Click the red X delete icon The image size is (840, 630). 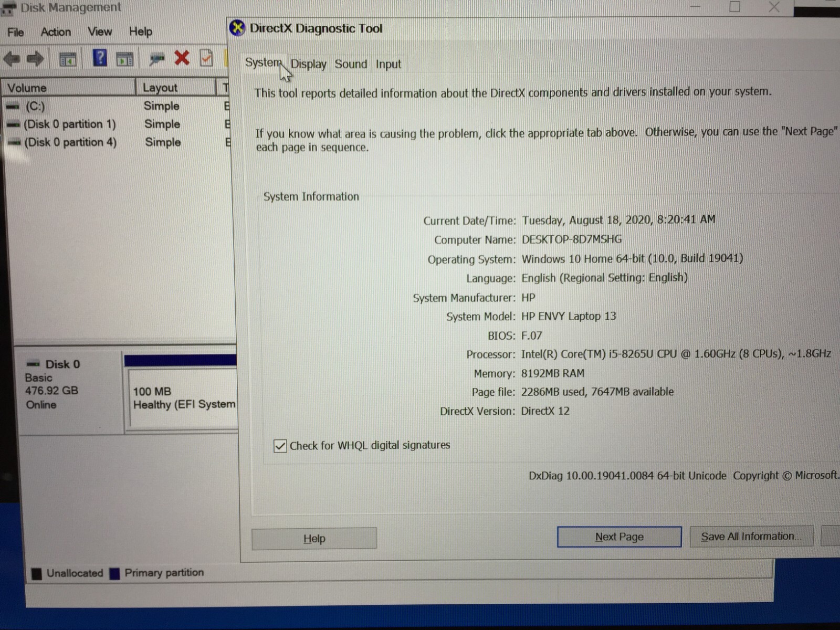pos(182,58)
